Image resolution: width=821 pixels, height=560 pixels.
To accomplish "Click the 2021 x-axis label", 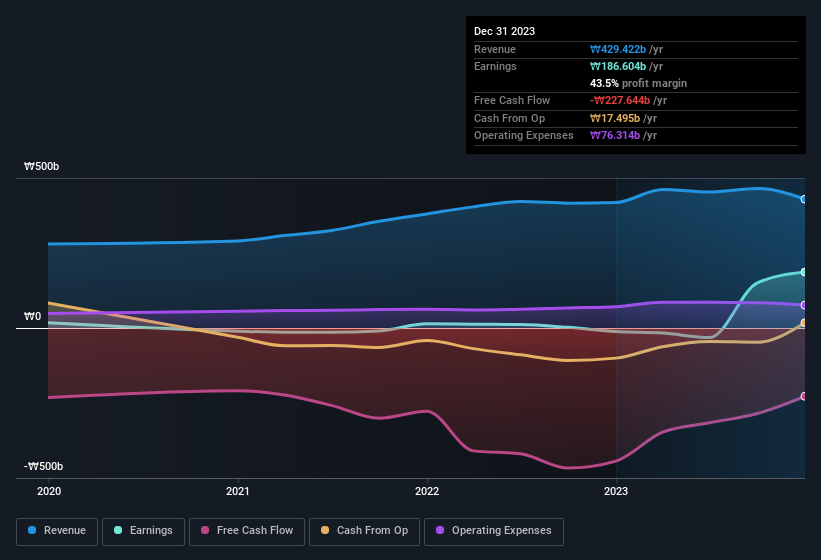I will [238, 491].
